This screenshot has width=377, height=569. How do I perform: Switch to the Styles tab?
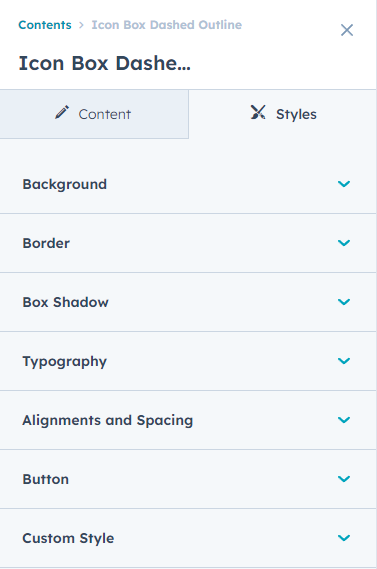click(283, 114)
